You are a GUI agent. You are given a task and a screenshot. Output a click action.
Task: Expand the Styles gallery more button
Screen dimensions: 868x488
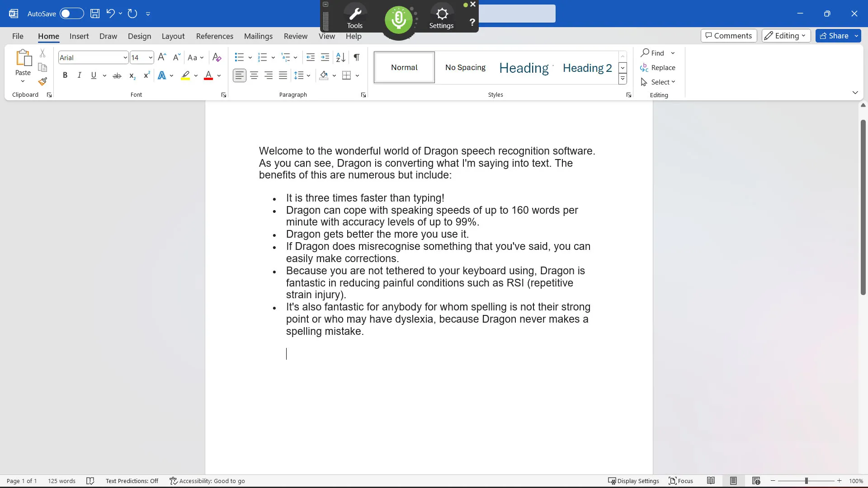[x=623, y=79]
